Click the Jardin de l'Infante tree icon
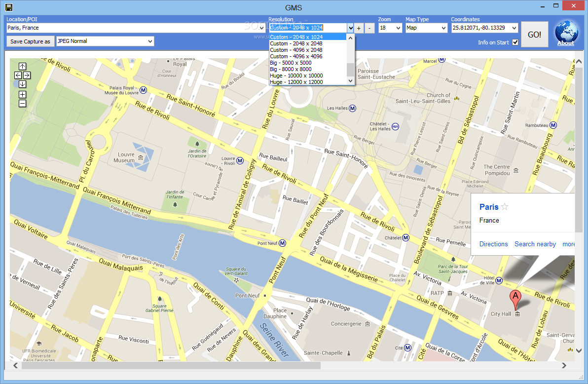Screen dimensions: 588x384 [x=175, y=204]
